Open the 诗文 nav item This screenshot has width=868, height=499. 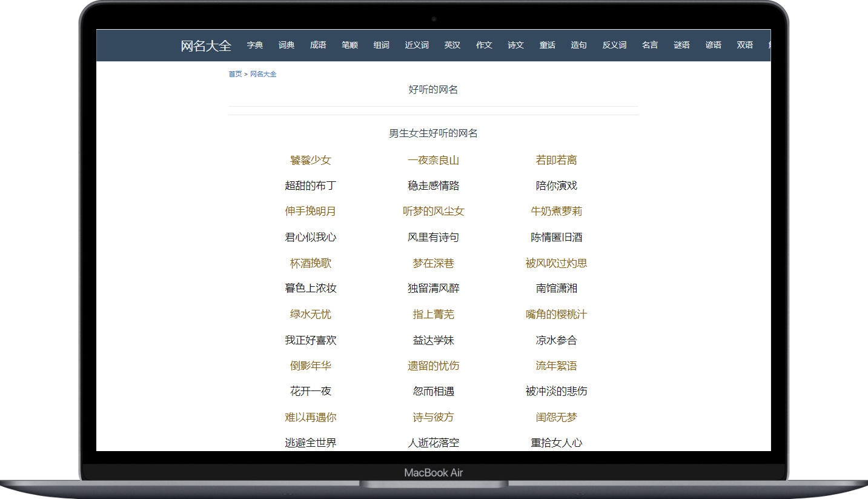pyautogui.click(x=515, y=45)
